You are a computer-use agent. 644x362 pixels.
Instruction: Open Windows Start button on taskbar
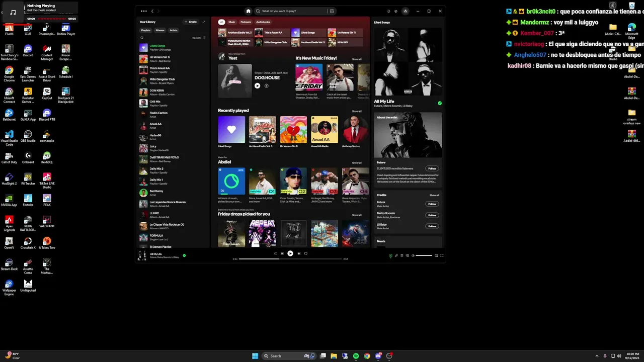[255, 356]
